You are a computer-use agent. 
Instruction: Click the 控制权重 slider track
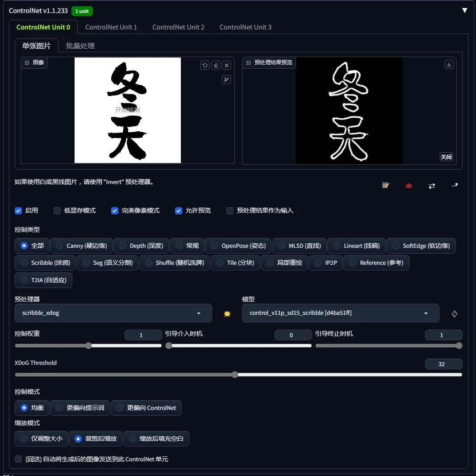[x=88, y=346]
